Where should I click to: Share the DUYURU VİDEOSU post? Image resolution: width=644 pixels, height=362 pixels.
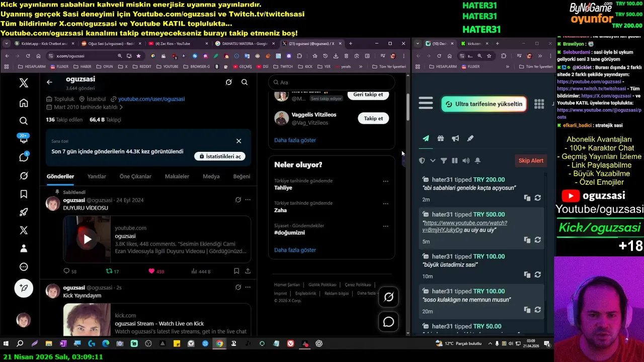point(248,271)
